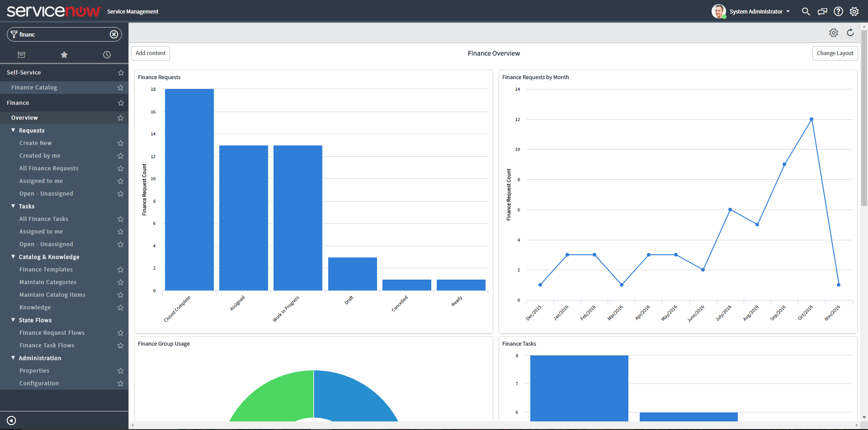This screenshot has width=868, height=430.
Task: Click the System Administrator avatar picture
Action: tap(719, 11)
